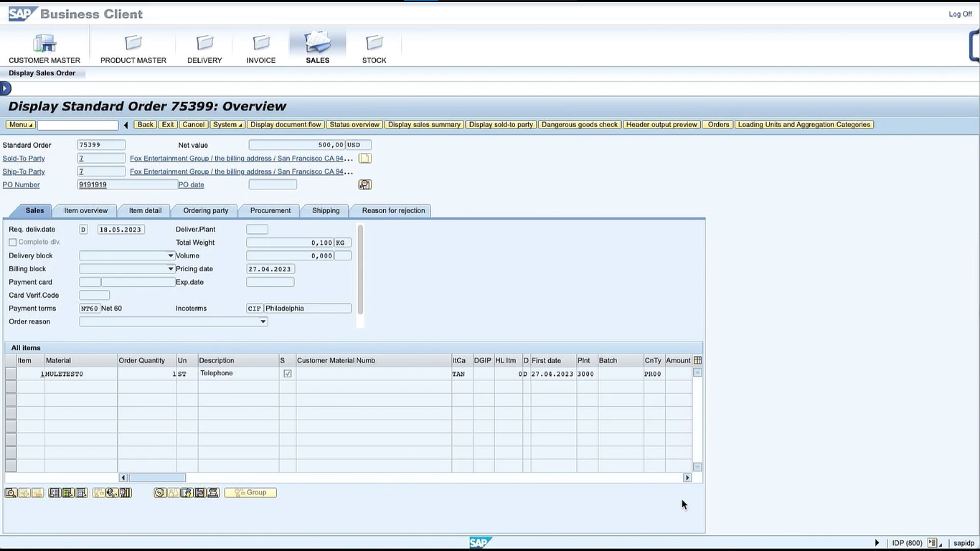Click the last icon before Group button
This screenshot has height=551, width=980.
click(x=213, y=493)
